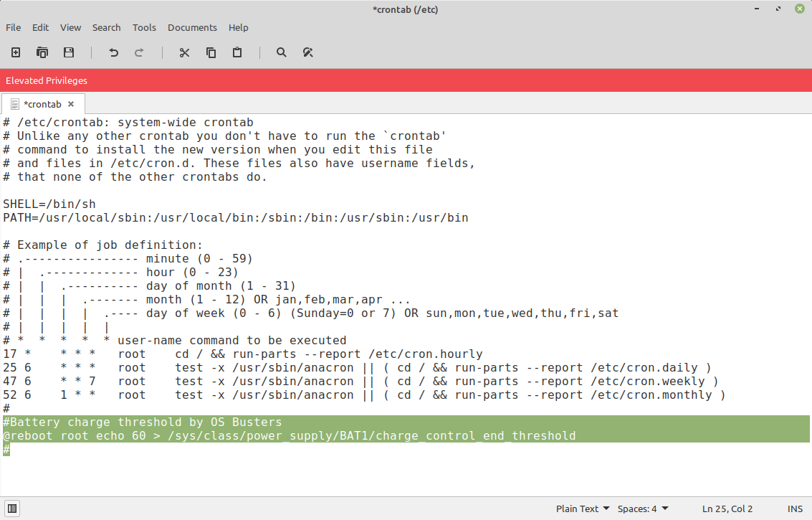
Task: Minimize the crontab editor window
Action: (x=757, y=9)
